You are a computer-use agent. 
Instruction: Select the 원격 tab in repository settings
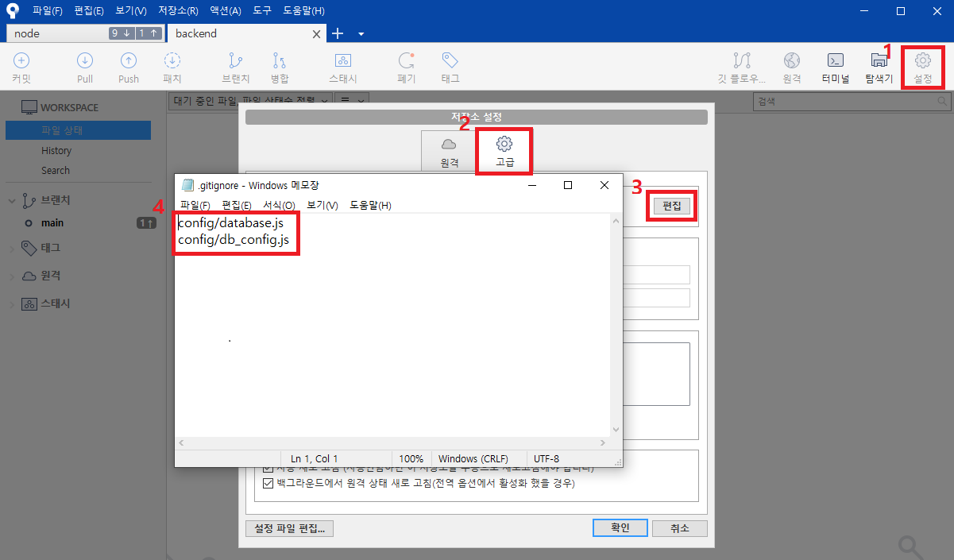[x=450, y=151]
